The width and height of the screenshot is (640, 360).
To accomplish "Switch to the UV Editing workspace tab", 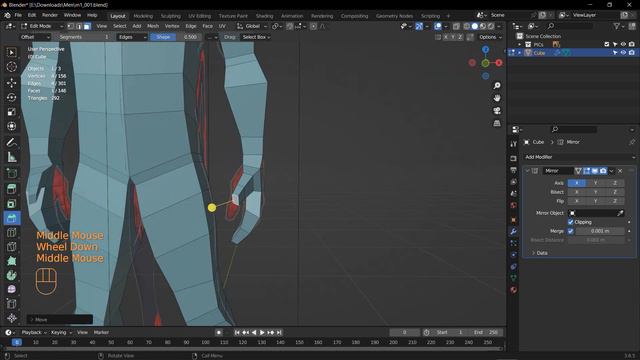I will (x=200, y=16).
